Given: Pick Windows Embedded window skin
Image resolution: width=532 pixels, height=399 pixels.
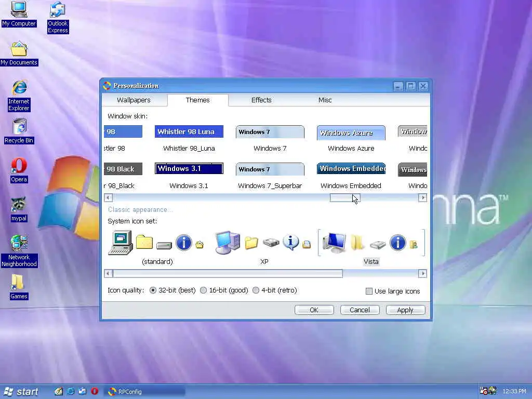Looking at the screenshot, I should (351, 176).
